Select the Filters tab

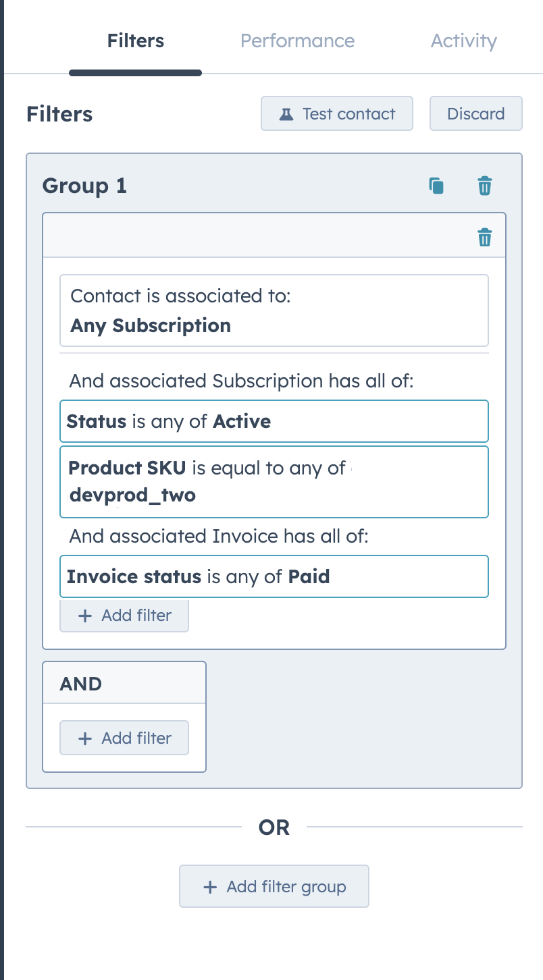(x=135, y=40)
